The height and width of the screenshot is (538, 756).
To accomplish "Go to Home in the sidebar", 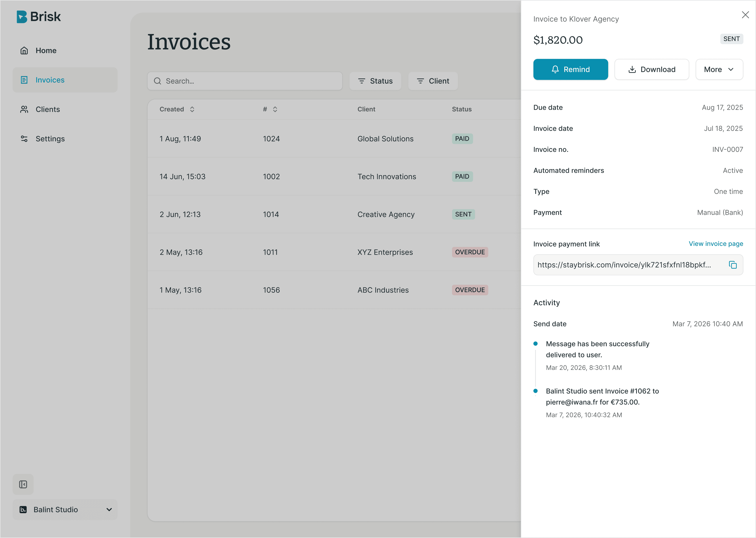I will pos(65,50).
